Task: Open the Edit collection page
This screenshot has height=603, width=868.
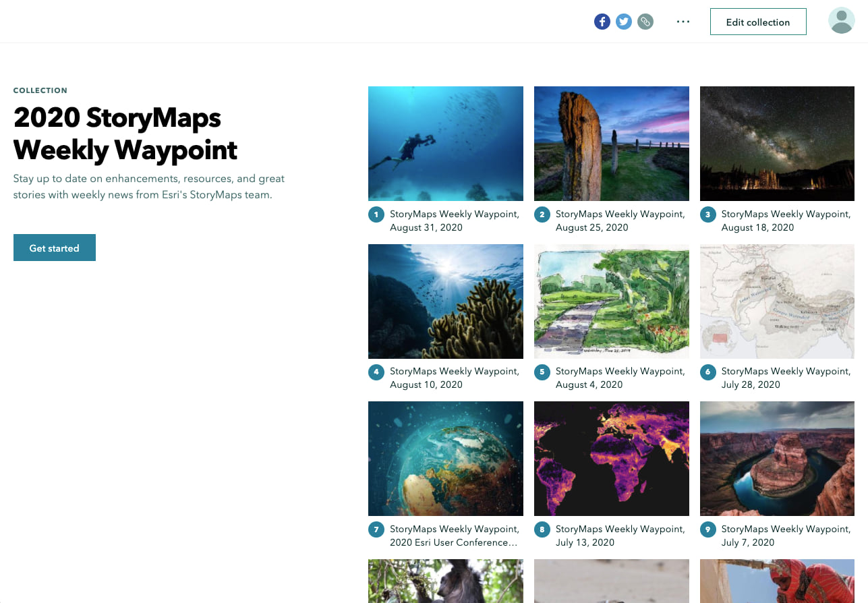Action: click(758, 22)
